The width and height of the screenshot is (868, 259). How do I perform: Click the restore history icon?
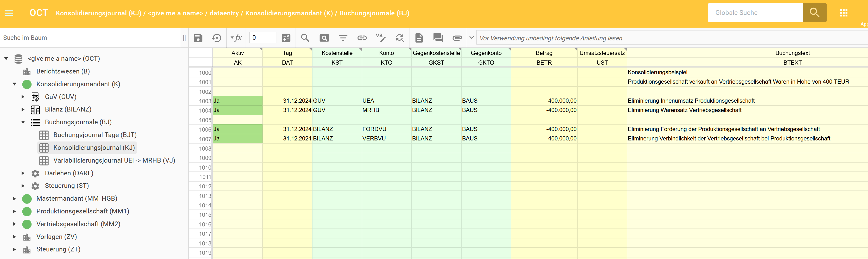216,38
